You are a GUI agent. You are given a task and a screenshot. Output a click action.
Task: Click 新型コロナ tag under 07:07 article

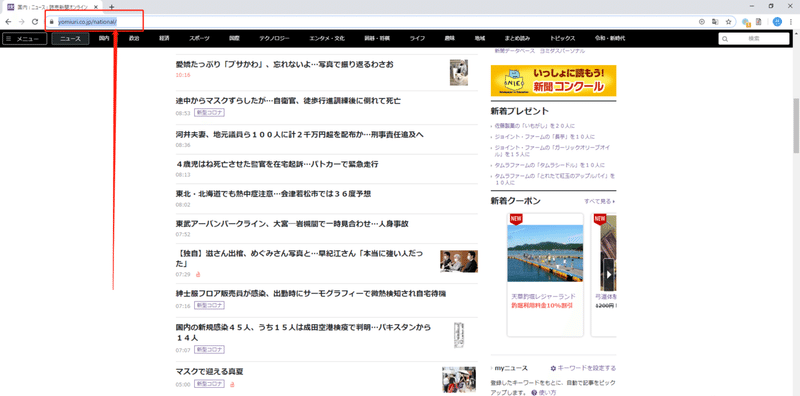(210, 350)
